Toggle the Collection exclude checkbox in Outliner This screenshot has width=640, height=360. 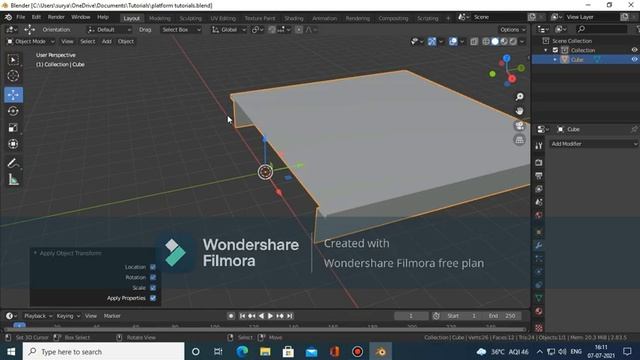(x=555, y=50)
